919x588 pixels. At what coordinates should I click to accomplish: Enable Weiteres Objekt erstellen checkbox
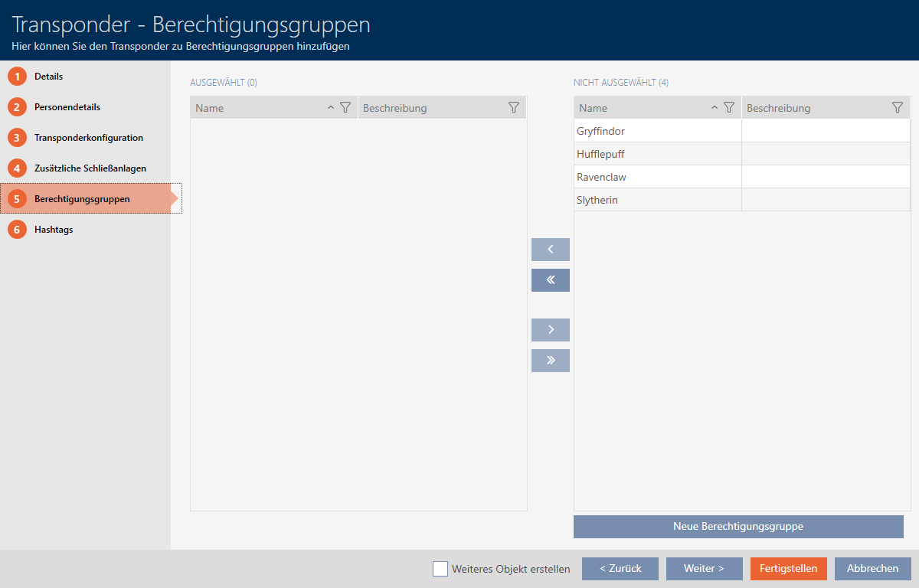(x=440, y=569)
